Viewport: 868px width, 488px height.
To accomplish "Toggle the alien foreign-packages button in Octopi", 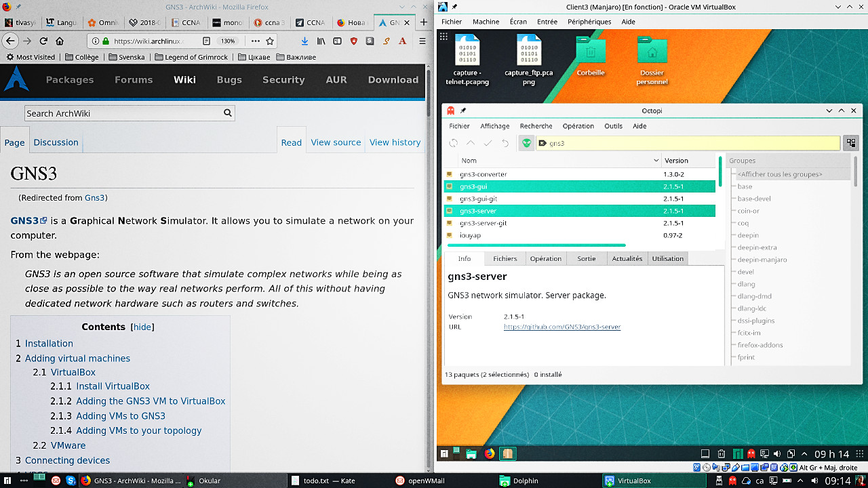I will point(526,143).
